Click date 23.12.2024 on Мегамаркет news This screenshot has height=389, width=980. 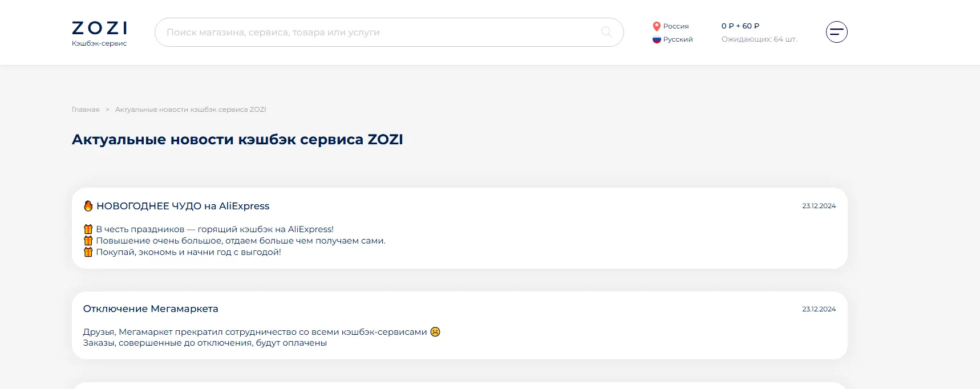pos(819,309)
